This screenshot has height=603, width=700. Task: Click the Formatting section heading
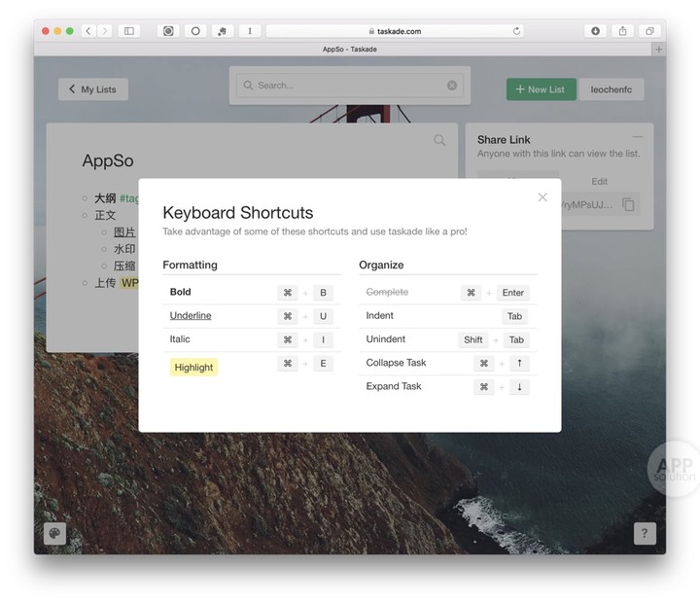190,265
